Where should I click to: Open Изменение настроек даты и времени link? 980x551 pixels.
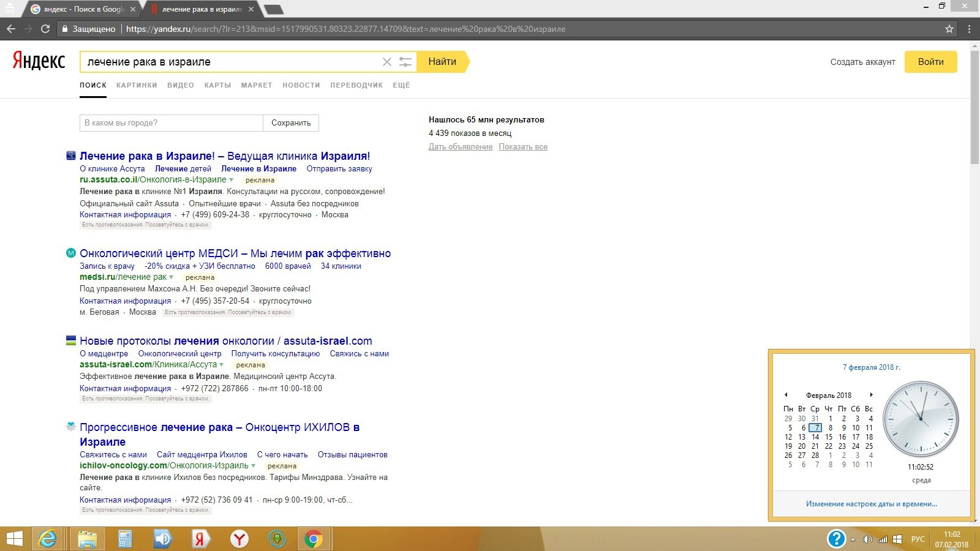click(x=872, y=504)
